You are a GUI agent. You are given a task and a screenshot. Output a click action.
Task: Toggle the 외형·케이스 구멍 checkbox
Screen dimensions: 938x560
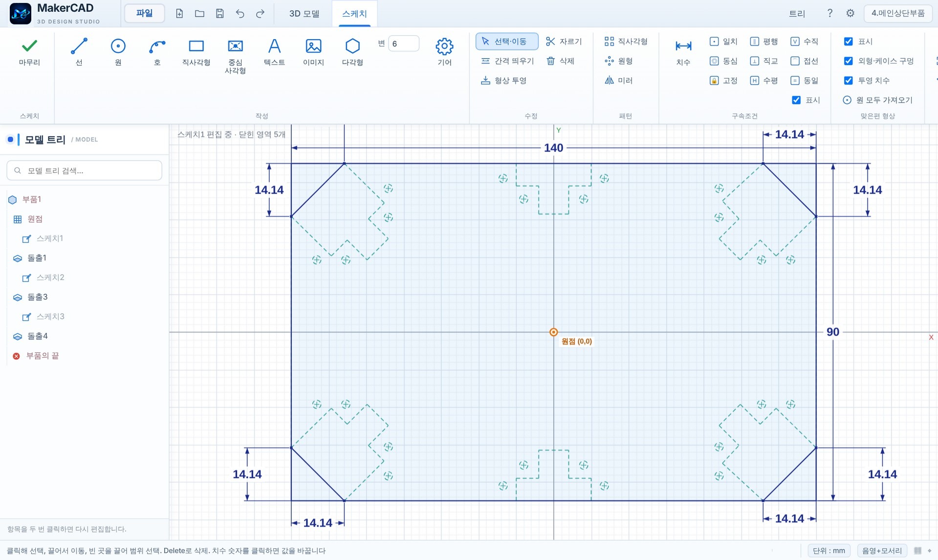[848, 61]
